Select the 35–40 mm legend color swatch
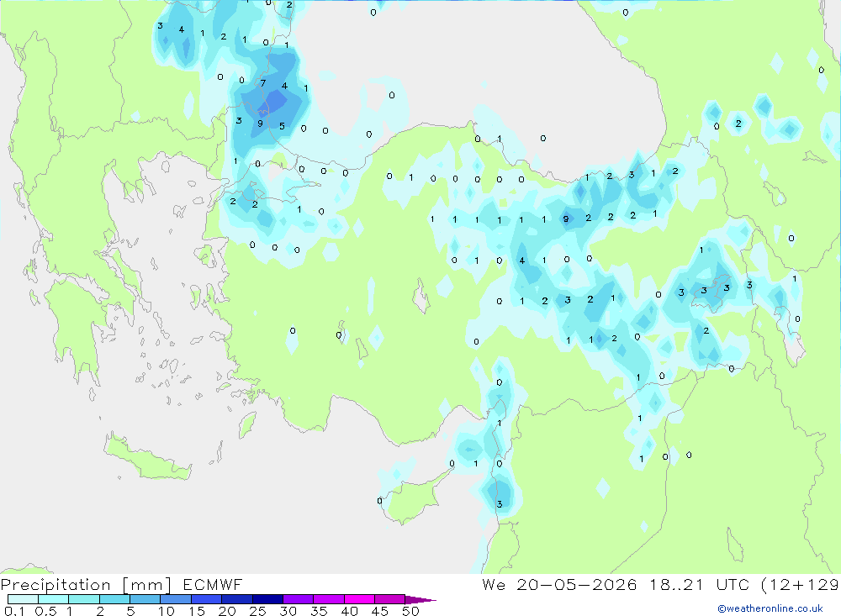The width and height of the screenshot is (841, 616). click(329, 599)
